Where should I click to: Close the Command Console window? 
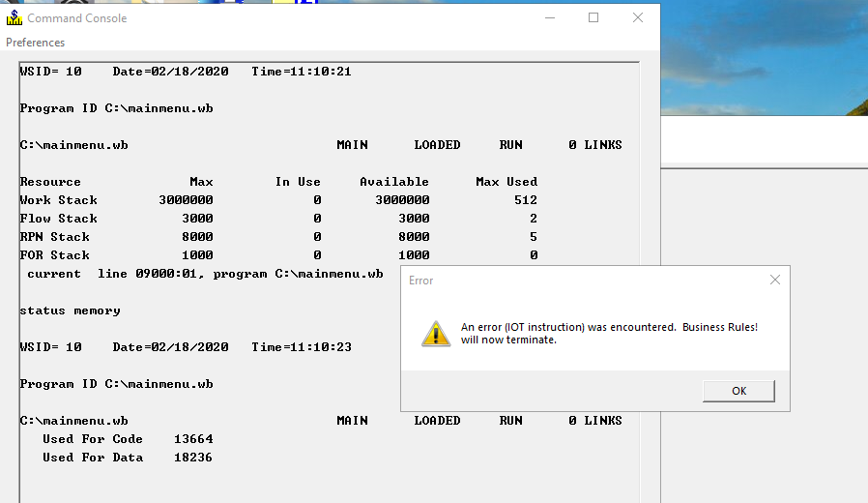point(638,17)
